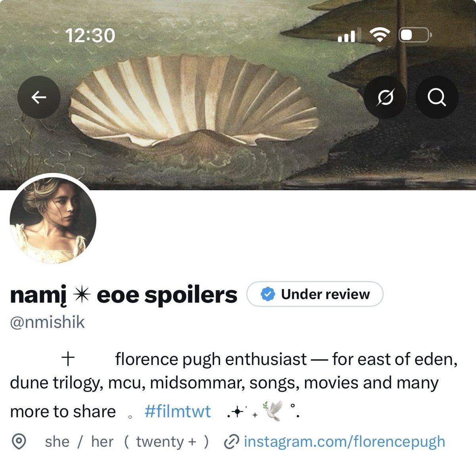The image size is (476, 459).
Task: Tap the Wi-Fi status icon
Action: click(x=379, y=36)
